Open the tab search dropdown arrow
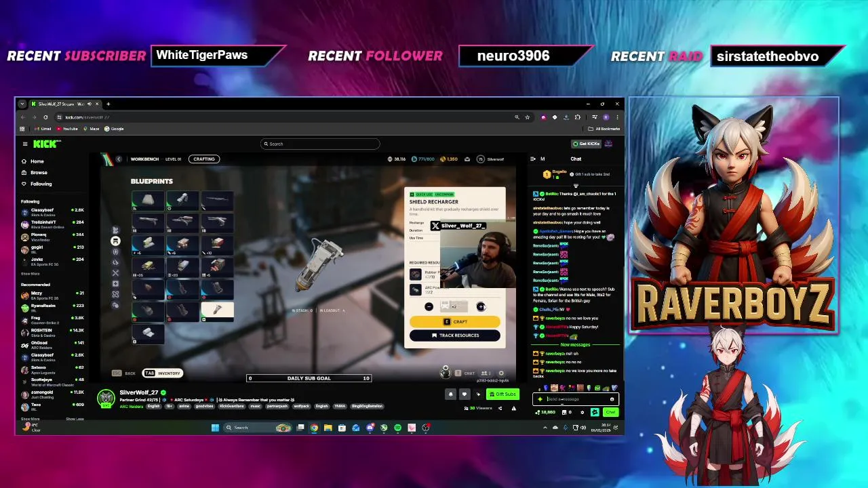This screenshot has height=488, width=868. click(22, 104)
